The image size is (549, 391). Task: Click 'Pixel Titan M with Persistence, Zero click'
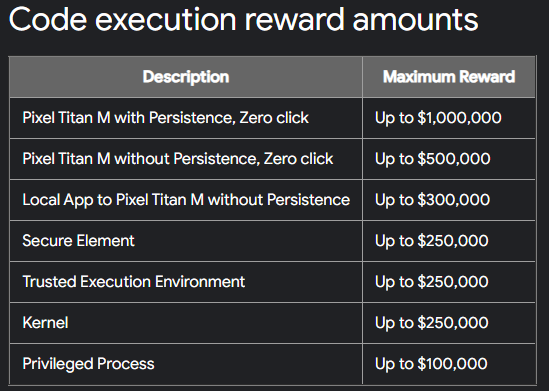(x=166, y=118)
